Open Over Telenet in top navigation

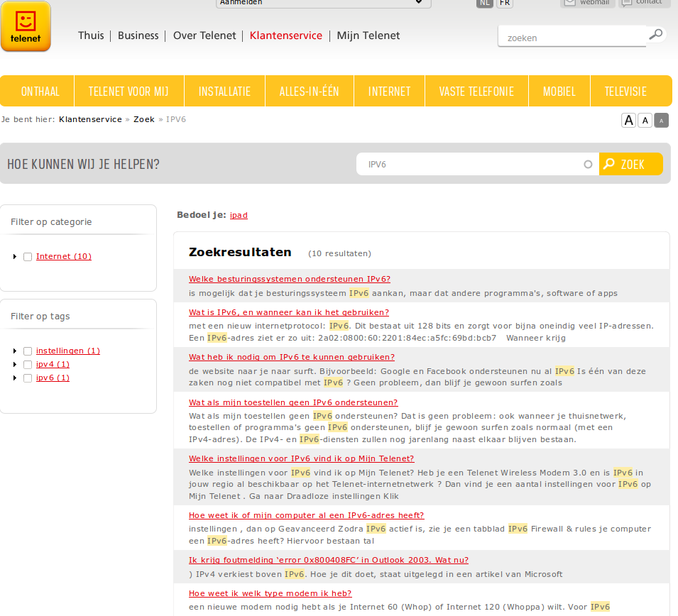204,35
